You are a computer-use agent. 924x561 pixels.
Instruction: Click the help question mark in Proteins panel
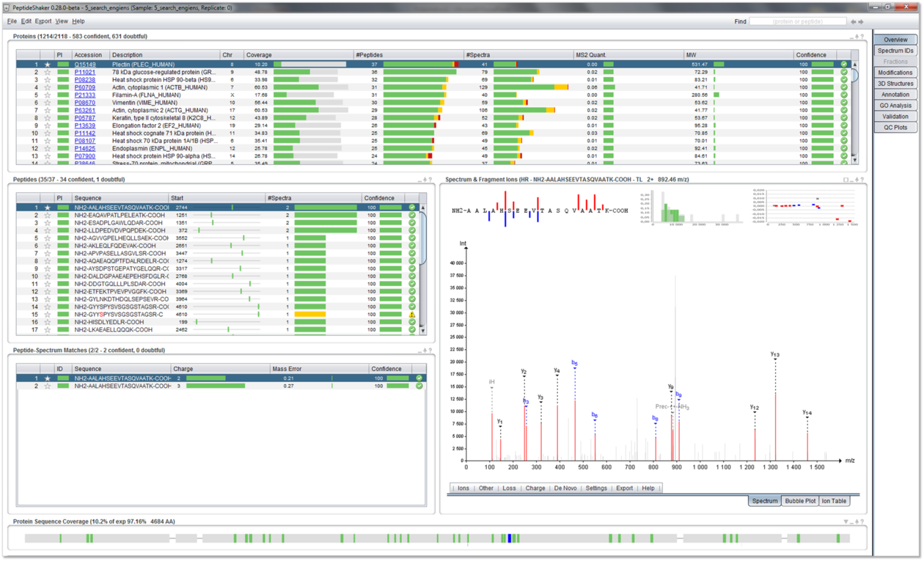coord(862,37)
